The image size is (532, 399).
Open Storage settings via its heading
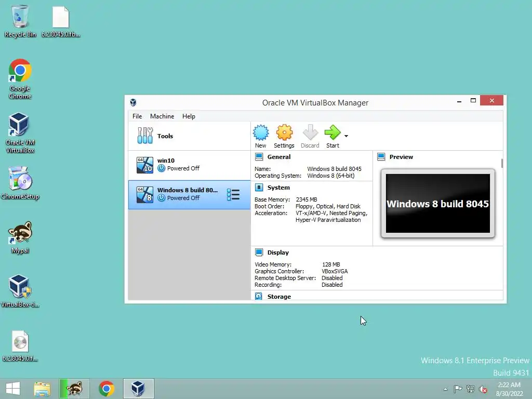pyautogui.click(x=279, y=297)
